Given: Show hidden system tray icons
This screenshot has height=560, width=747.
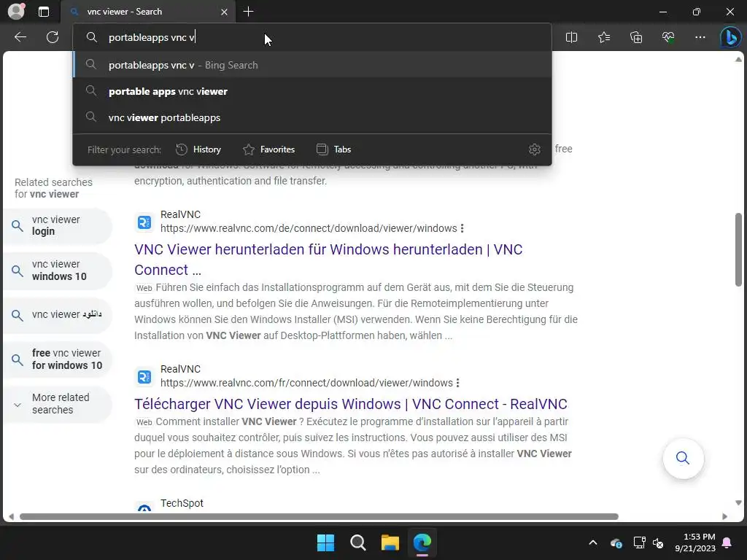Looking at the screenshot, I should click(593, 542).
